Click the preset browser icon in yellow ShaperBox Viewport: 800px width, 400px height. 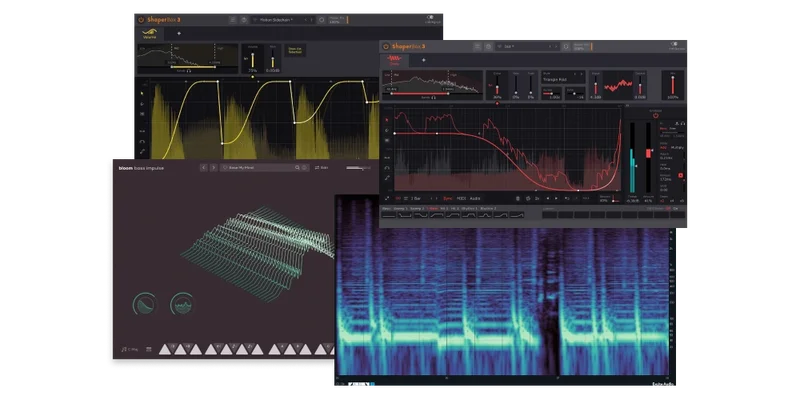(x=244, y=20)
